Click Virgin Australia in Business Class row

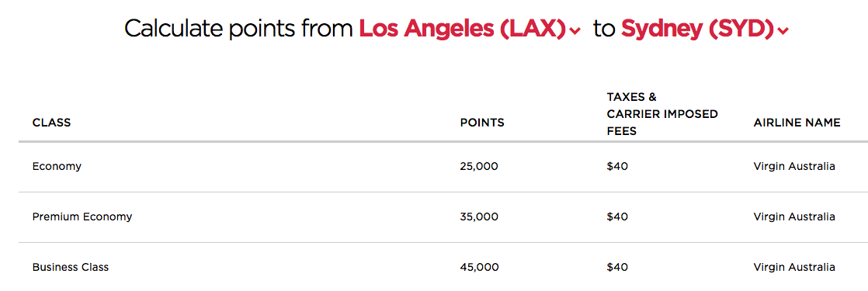click(x=793, y=267)
